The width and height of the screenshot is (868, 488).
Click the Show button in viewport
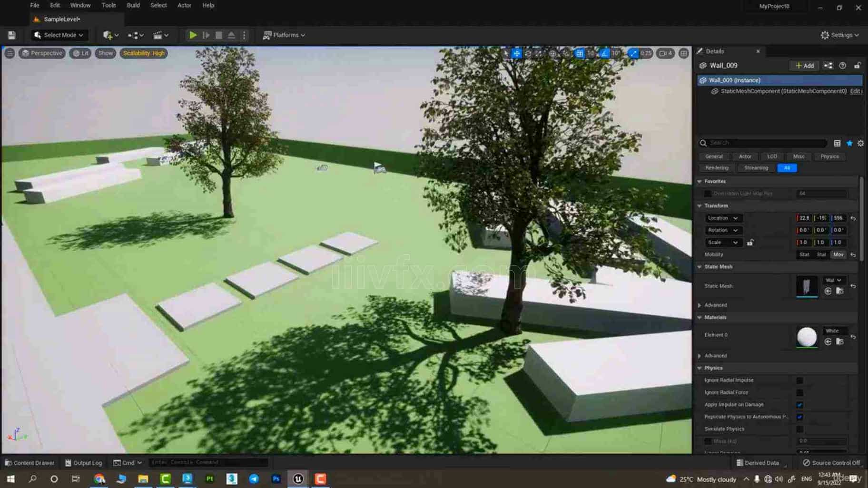105,53
